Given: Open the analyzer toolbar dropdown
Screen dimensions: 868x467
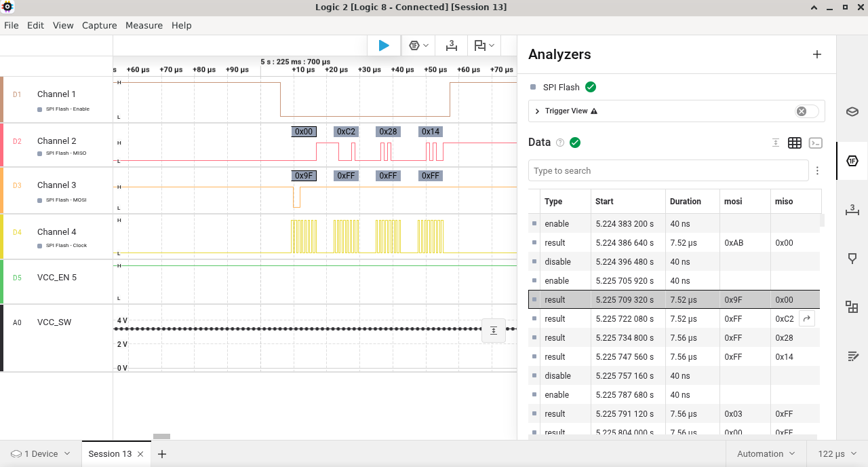Looking at the screenshot, I should (x=418, y=45).
